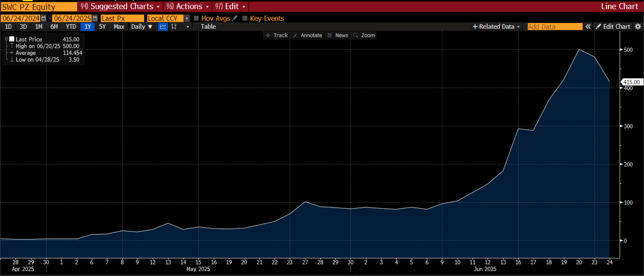Collapse the Last Price legend tree
The width and height of the screenshot is (644, 276).
[6, 39]
